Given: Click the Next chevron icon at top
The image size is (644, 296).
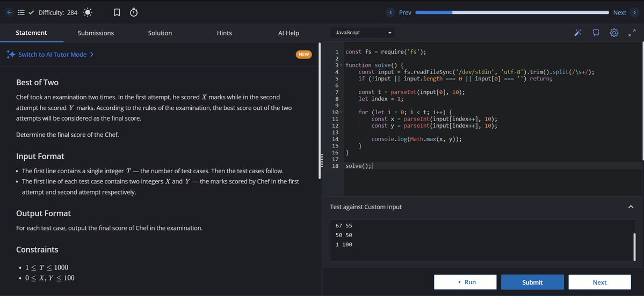Looking at the screenshot, I should (634, 13).
